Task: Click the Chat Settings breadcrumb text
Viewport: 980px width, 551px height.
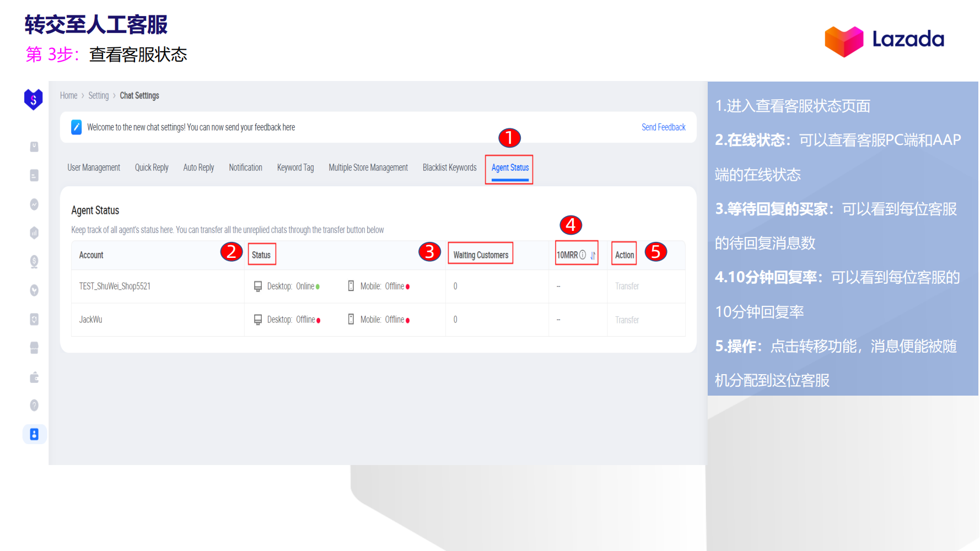Action: click(x=139, y=95)
